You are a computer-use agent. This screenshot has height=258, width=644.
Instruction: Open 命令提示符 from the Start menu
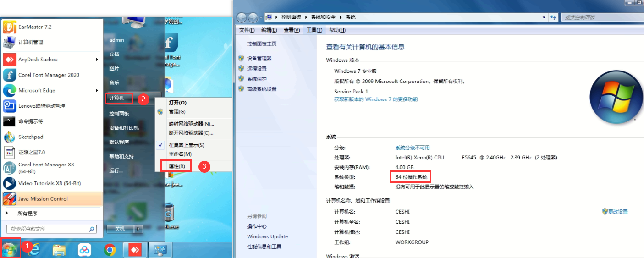pos(30,121)
